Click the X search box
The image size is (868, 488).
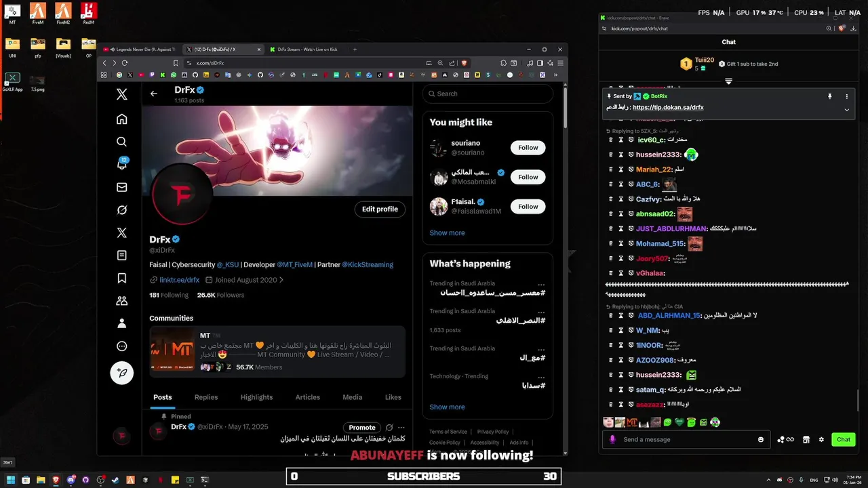[x=488, y=94]
